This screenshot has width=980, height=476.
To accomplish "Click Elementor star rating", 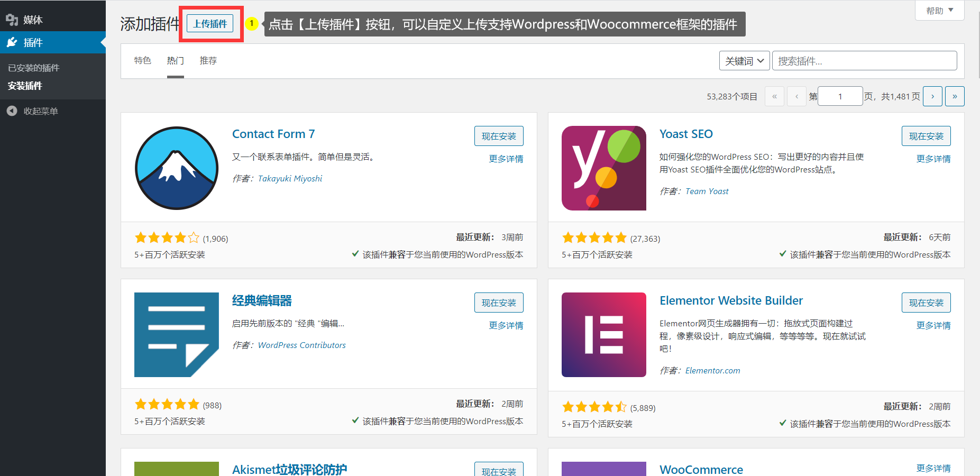I will tap(594, 407).
